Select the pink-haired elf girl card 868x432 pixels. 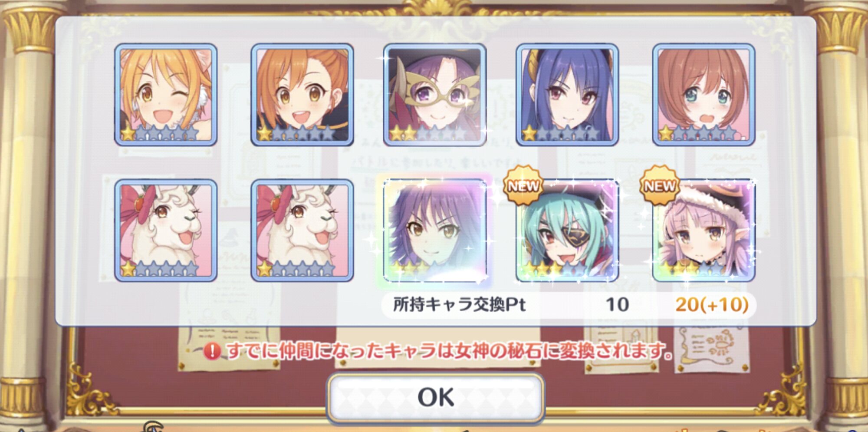704,231
